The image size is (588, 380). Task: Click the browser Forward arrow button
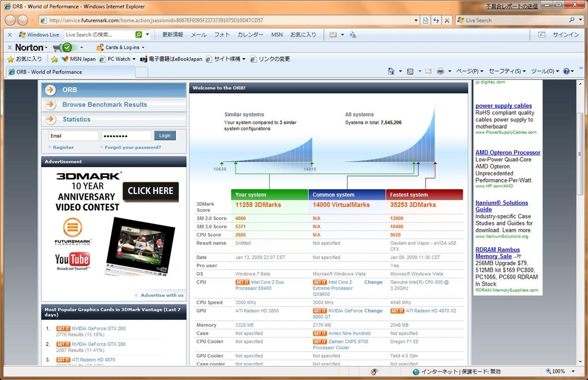(23, 20)
